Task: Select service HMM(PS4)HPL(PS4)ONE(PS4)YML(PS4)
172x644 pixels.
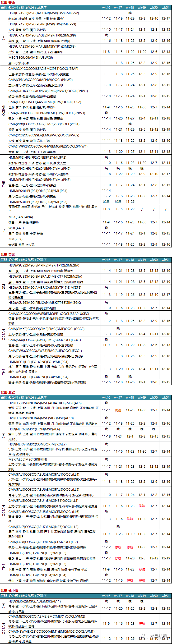Action: pos(38,191)
